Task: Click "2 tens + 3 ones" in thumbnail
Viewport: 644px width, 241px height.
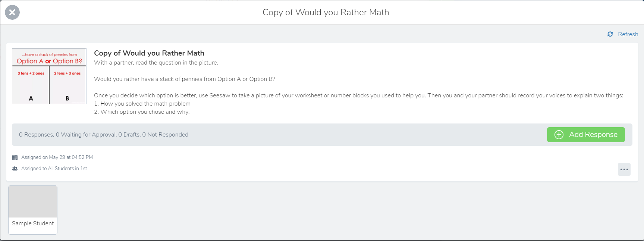Action: [x=67, y=73]
